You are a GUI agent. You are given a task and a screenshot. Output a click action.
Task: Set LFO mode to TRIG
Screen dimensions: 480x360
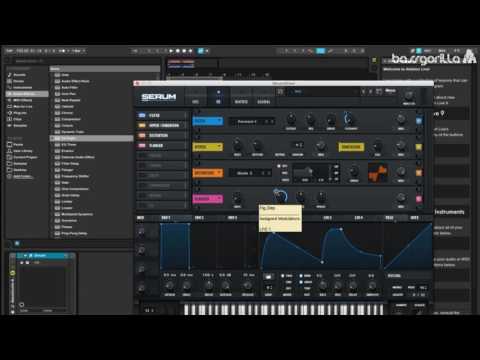(x=287, y=276)
